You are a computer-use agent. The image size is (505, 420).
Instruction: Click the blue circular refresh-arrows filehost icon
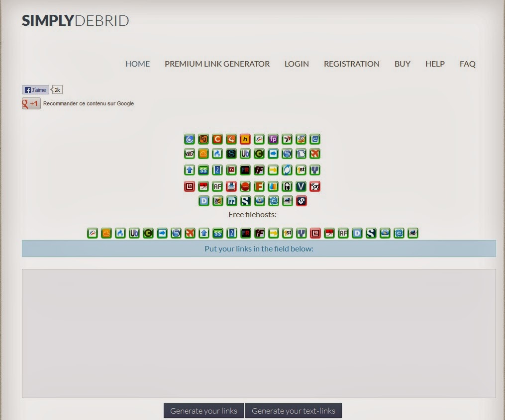click(287, 169)
